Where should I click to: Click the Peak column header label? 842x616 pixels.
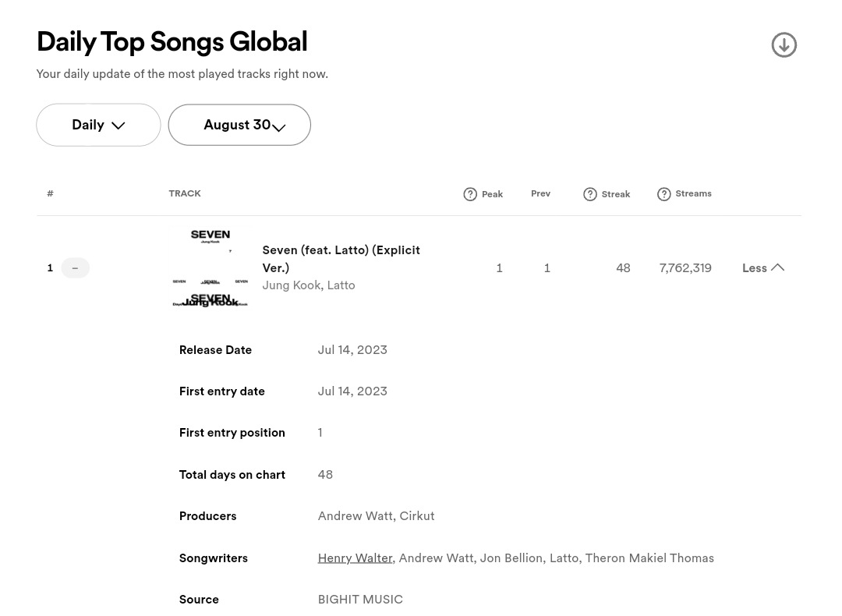pos(493,194)
